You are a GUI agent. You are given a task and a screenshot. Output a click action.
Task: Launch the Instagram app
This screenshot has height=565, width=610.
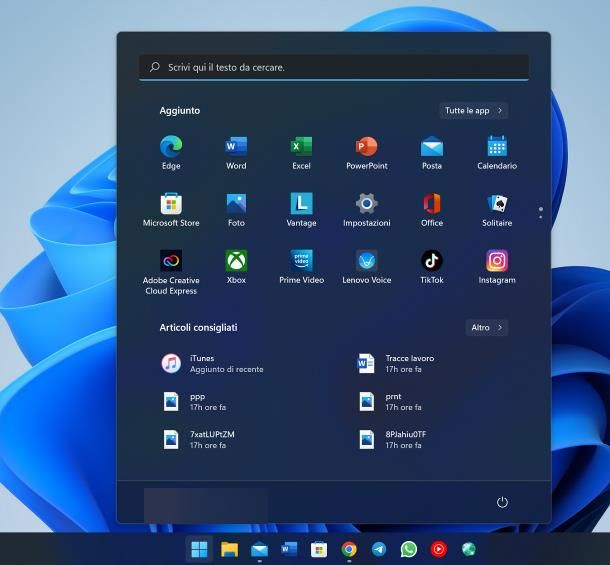click(x=497, y=267)
